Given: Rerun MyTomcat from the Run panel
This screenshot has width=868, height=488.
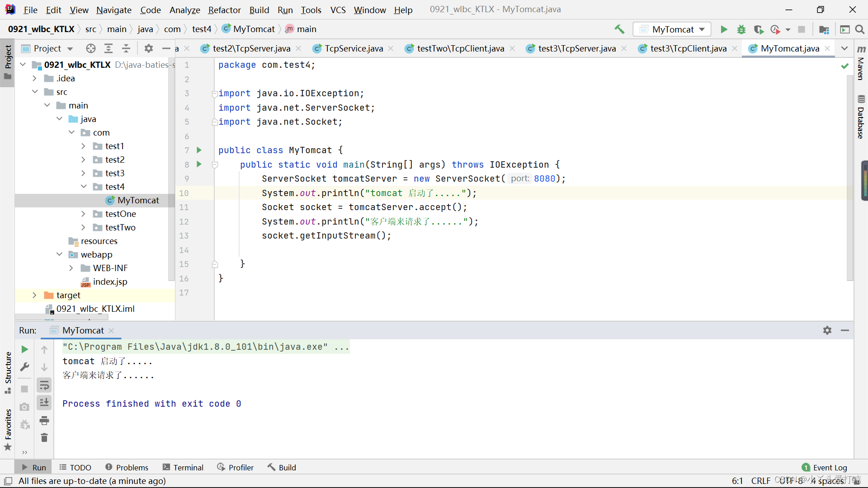Looking at the screenshot, I should click(x=25, y=349).
